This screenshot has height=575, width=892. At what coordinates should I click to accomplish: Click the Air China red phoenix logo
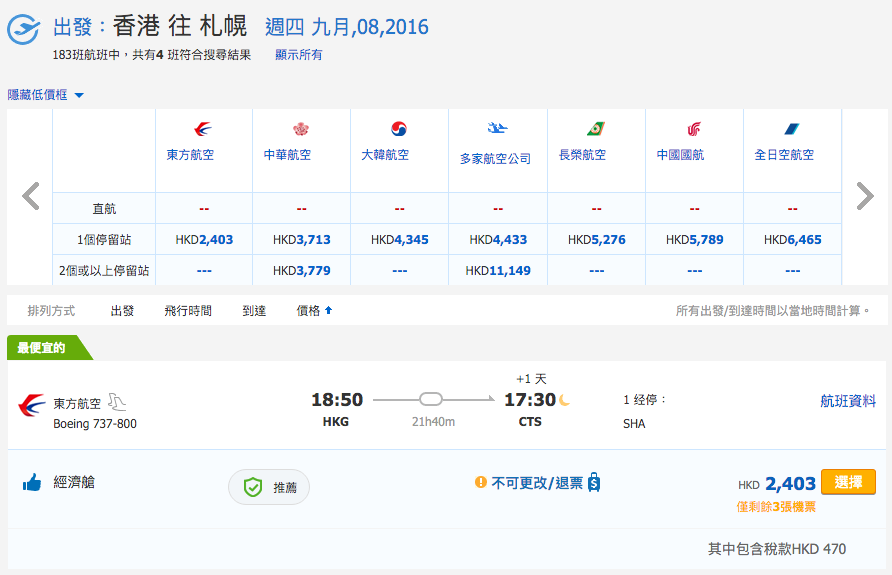click(x=693, y=129)
